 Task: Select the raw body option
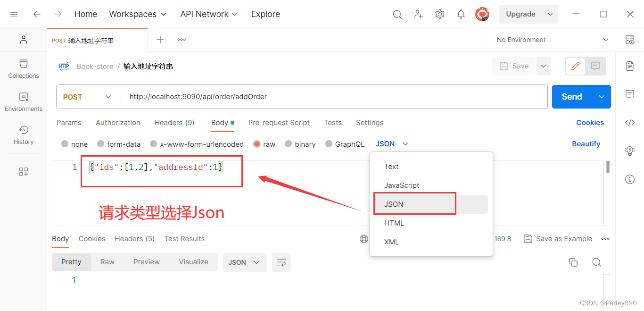(x=264, y=144)
